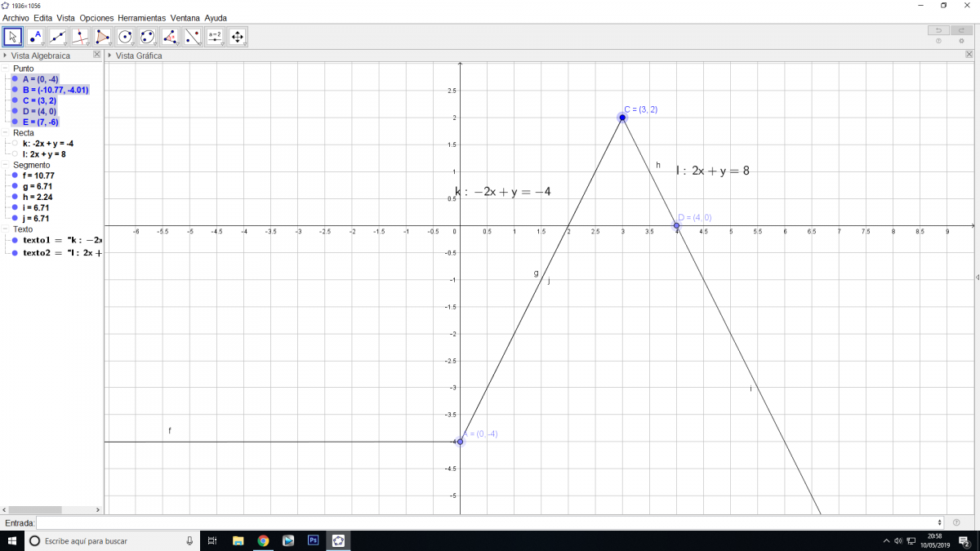Open the Edita menu
The width and height of the screenshot is (980, 551).
pyautogui.click(x=43, y=17)
